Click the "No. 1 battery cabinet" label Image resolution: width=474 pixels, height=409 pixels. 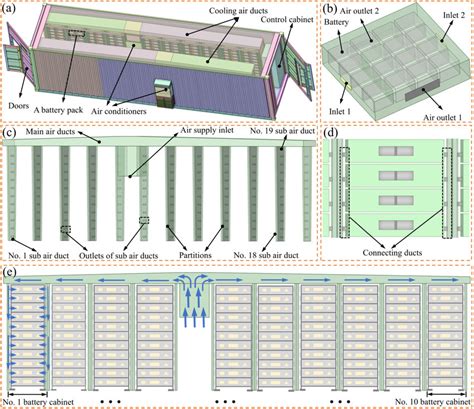pyautogui.click(x=38, y=402)
